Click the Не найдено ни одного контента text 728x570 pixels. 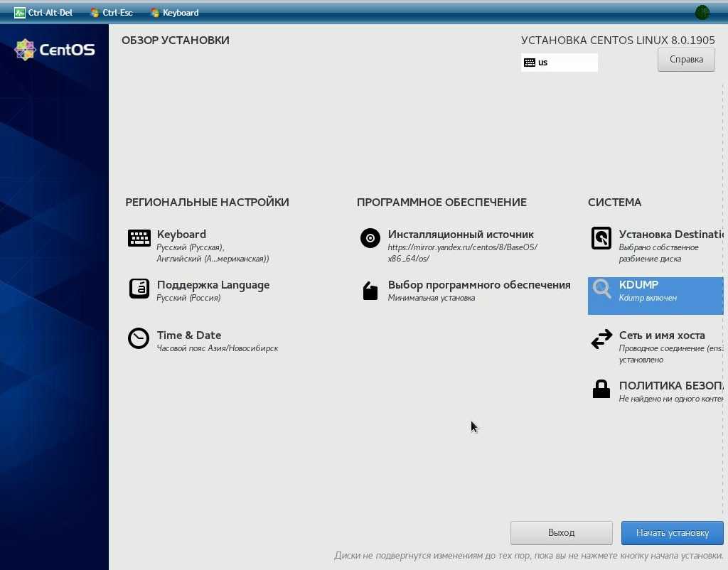click(x=671, y=399)
